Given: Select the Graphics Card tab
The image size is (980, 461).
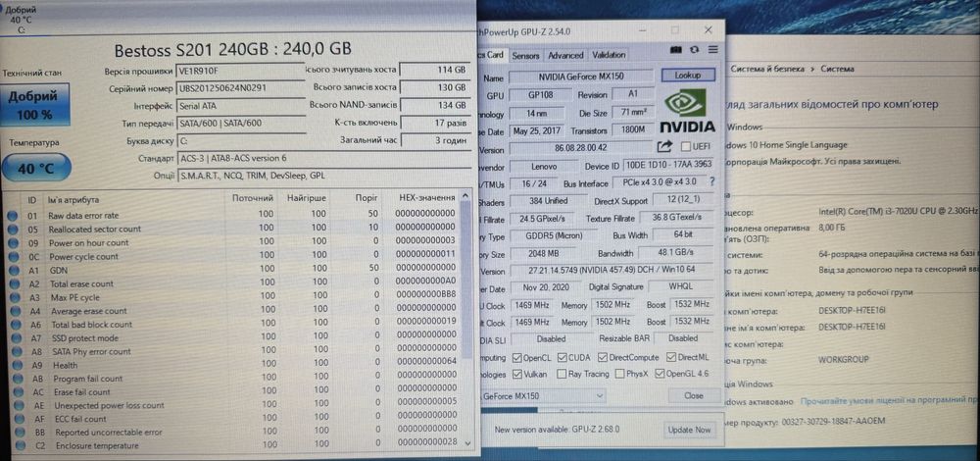Looking at the screenshot, I should point(491,55).
